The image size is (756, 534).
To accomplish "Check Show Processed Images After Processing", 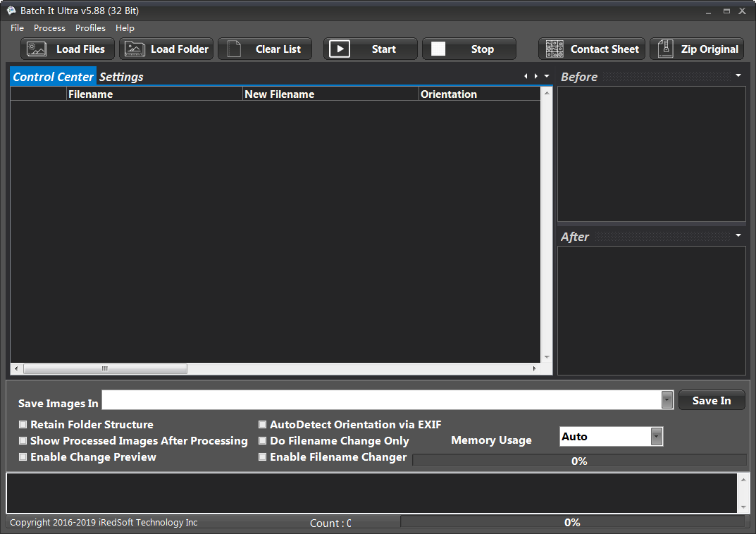I will tap(23, 440).
